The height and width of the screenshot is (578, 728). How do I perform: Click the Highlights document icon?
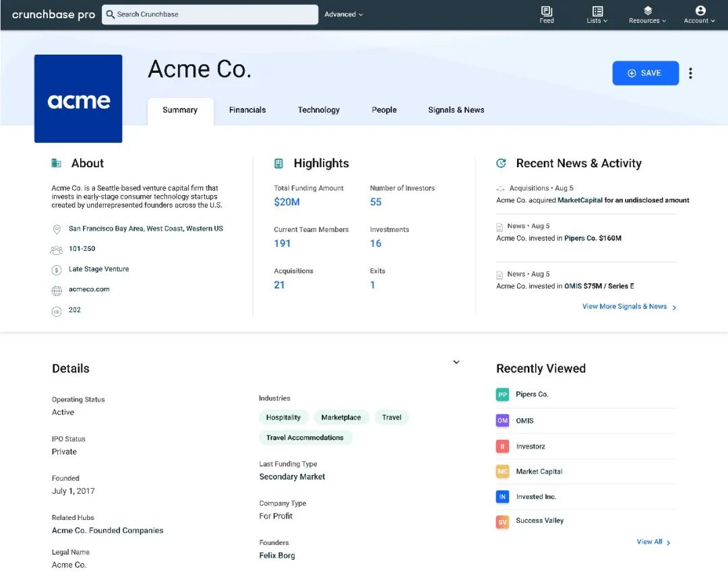click(x=278, y=163)
